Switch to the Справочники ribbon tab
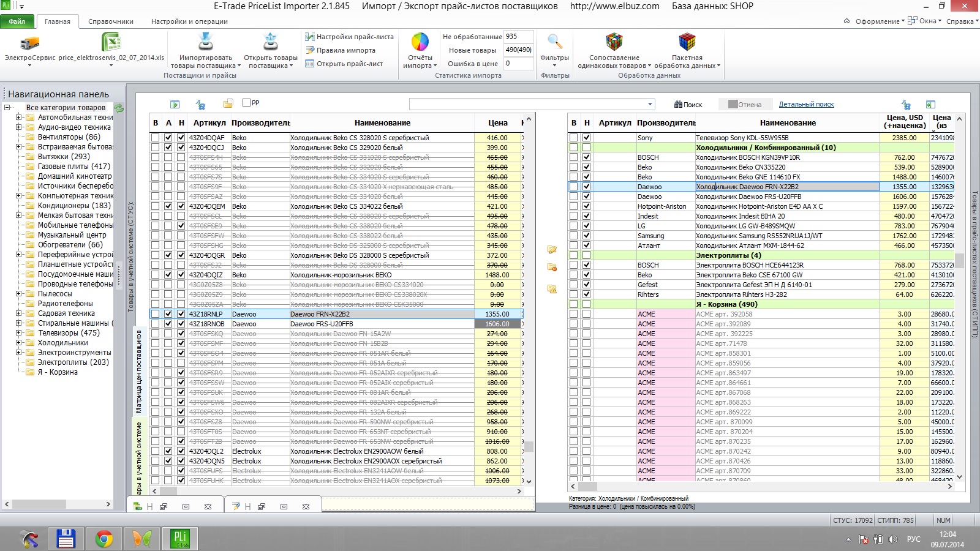The width and height of the screenshot is (980, 551). [111, 21]
